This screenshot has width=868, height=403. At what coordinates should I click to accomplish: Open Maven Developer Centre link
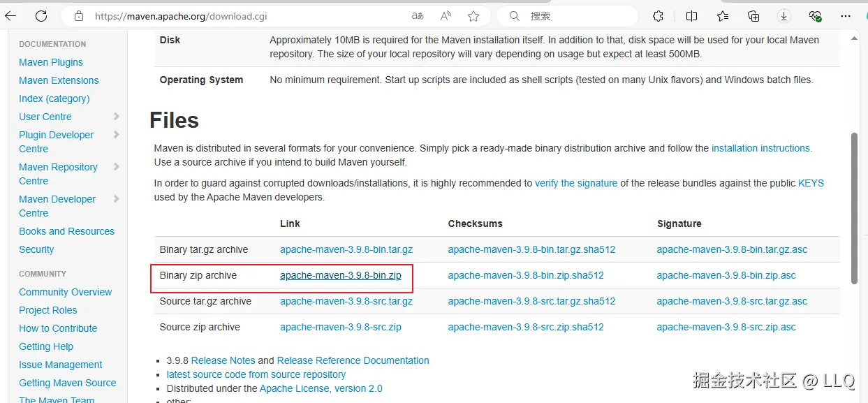coord(57,206)
